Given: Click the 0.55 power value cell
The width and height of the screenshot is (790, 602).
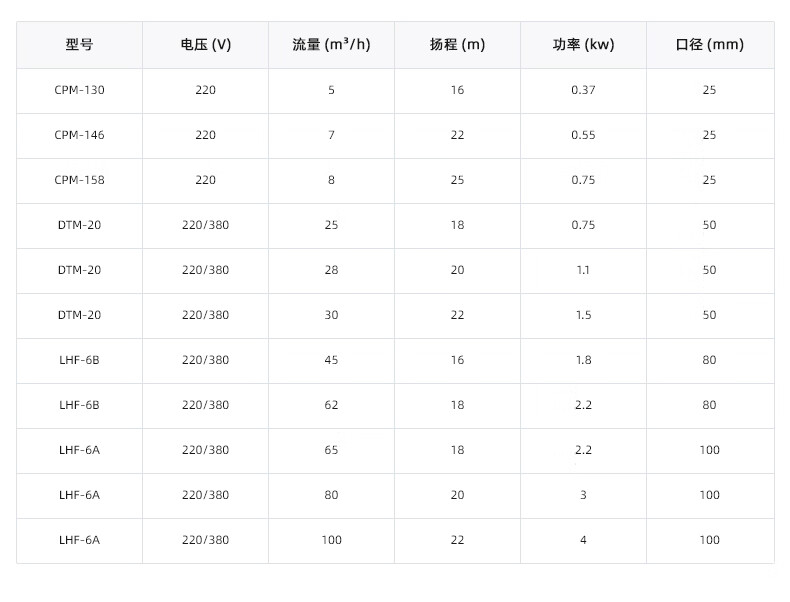Looking at the screenshot, I should [x=583, y=135].
